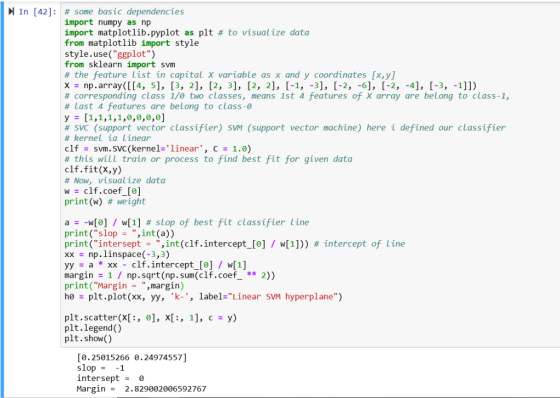Click the output line 'slop = -1'
The width and height of the screenshot is (560, 398).
101,368
